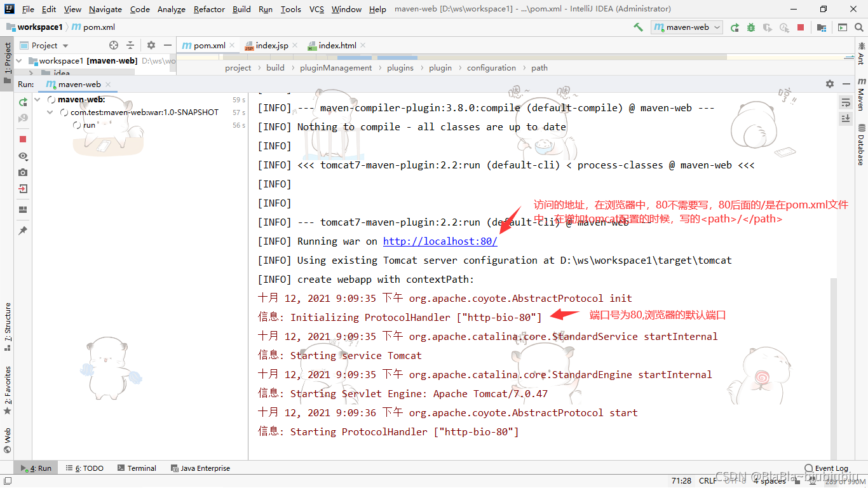Expand the .idea folder node

(x=32, y=73)
